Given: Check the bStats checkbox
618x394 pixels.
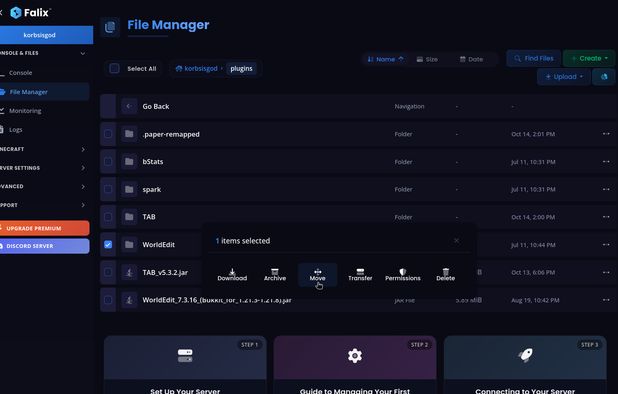Looking at the screenshot, I should click(108, 162).
